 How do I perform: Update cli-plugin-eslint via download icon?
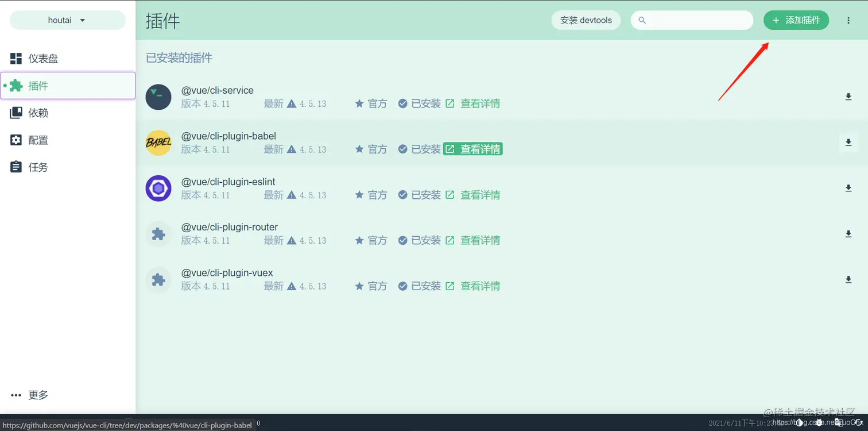[x=848, y=188]
